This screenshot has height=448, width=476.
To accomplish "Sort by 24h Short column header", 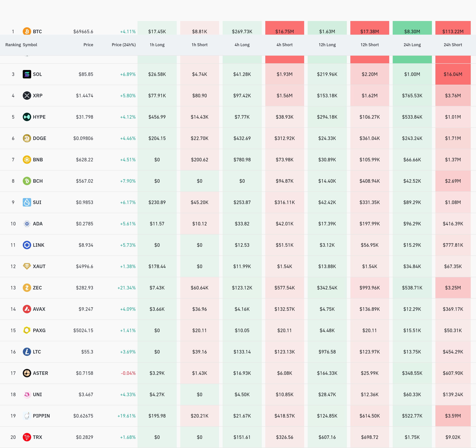I will coord(453,45).
